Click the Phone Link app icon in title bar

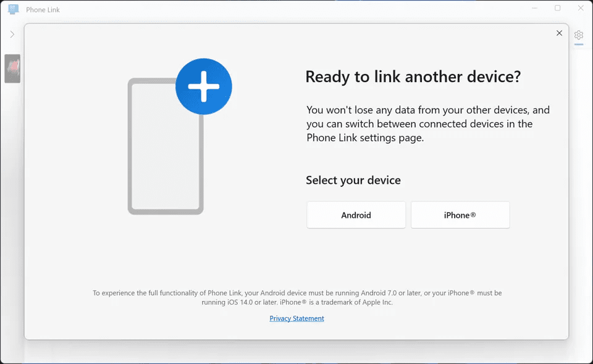point(13,9)
